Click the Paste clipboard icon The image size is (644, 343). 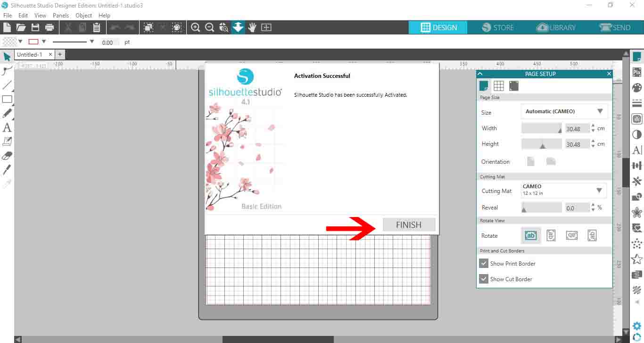tap(97, 27)
